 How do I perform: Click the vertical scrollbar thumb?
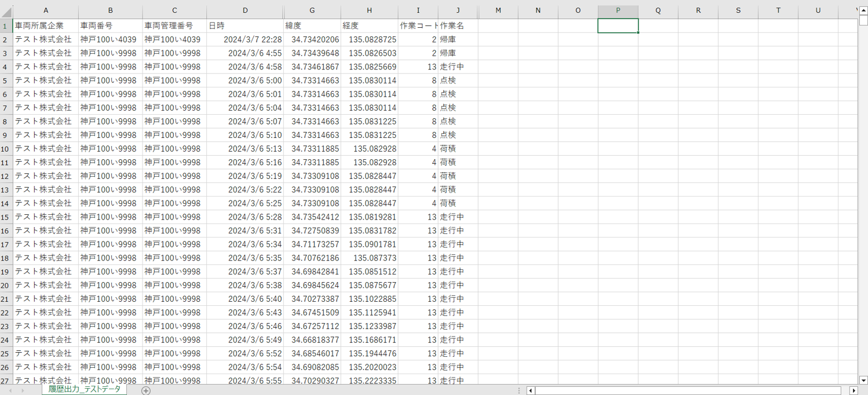(863, 21)
